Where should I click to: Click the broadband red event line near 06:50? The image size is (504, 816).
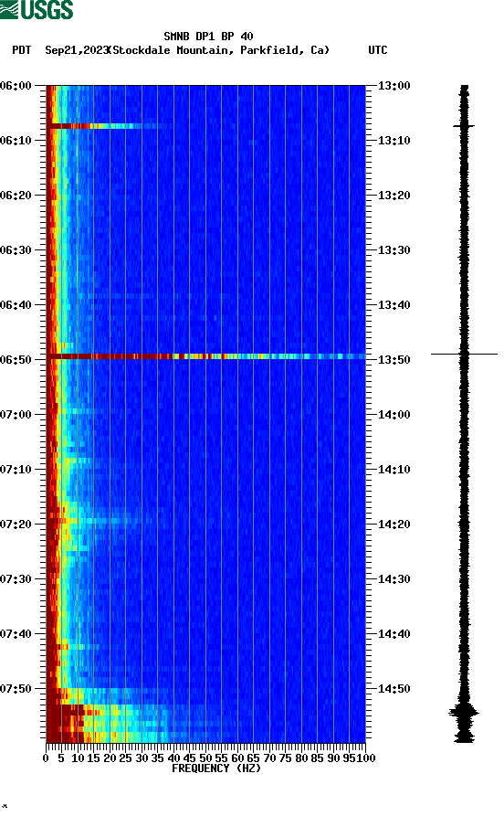pyautogui.click(x=205, y=356)
